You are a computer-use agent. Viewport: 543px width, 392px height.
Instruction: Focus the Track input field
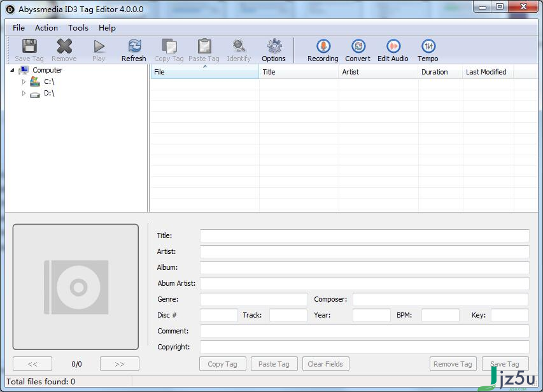click(x=288, y=315)
